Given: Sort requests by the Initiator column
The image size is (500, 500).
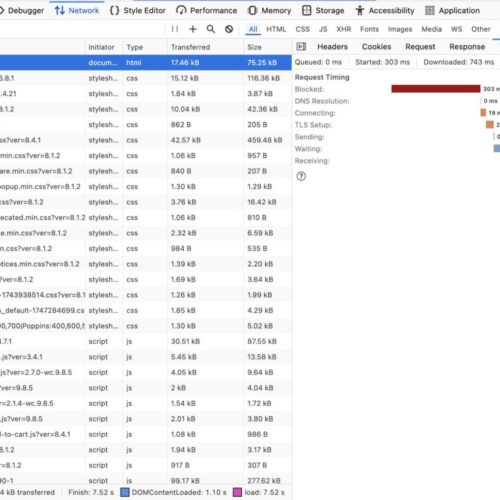Looking at the screenshot, I should tap(104, 47).
